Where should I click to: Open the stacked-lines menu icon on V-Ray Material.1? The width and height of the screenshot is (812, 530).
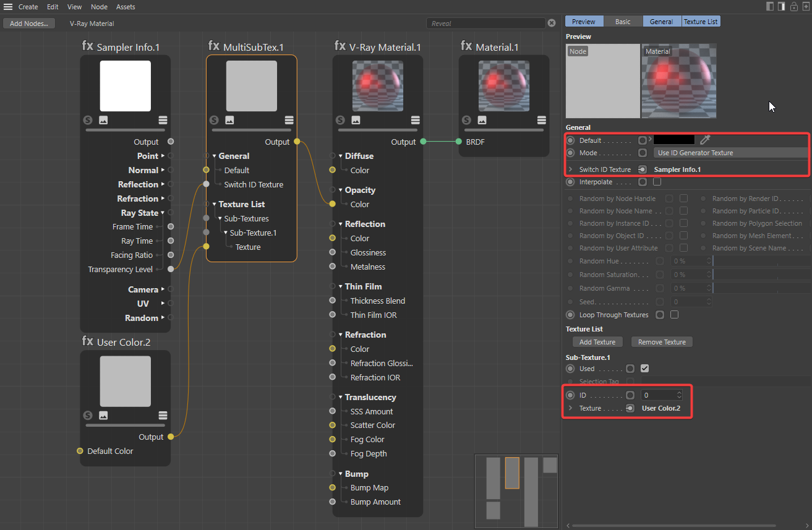pyautogui.click(x=415, y=120)
